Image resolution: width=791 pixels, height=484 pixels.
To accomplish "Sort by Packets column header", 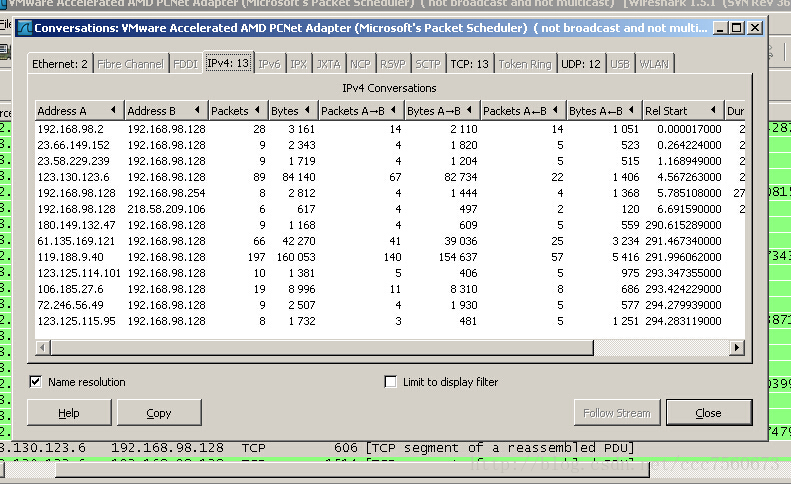I will pyautogui.click(x=238, y=111).
